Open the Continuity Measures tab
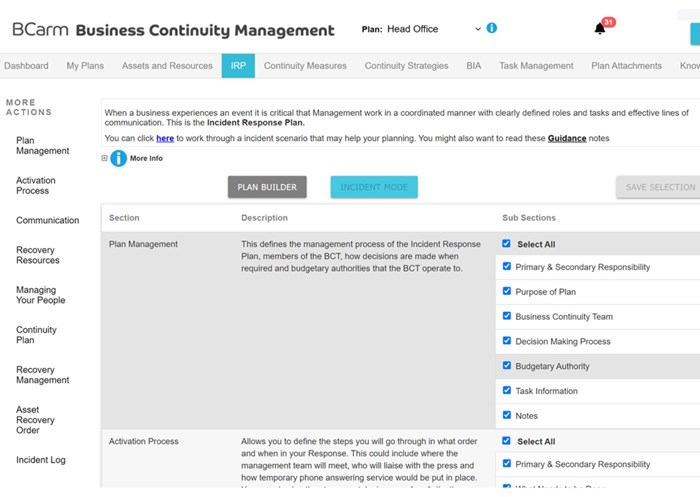 305,66
